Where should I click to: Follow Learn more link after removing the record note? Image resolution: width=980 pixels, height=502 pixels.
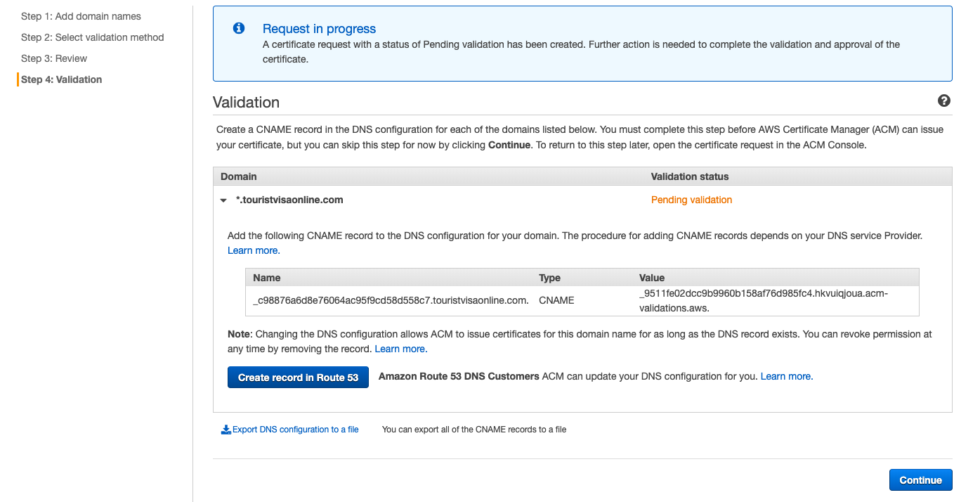pos(400,349)
